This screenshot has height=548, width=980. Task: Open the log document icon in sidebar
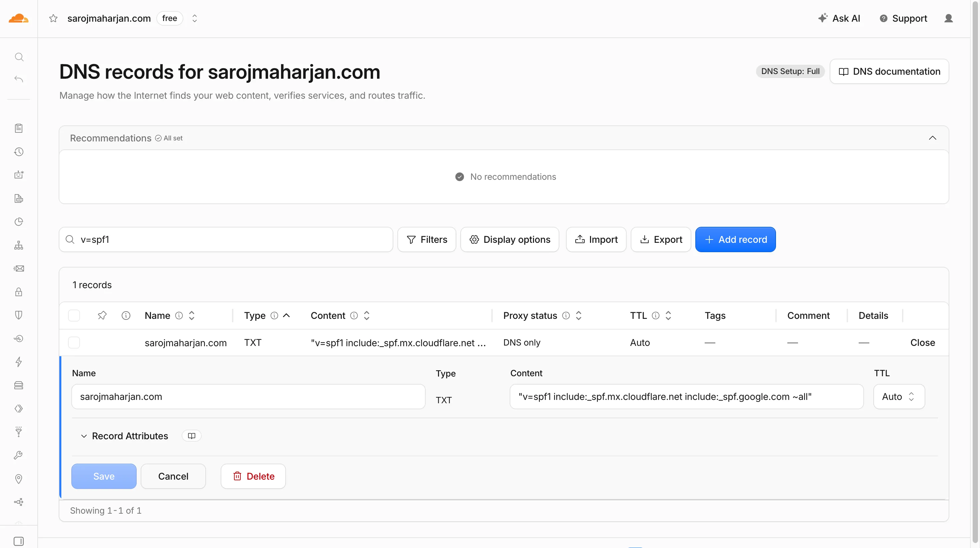point(19,198)
